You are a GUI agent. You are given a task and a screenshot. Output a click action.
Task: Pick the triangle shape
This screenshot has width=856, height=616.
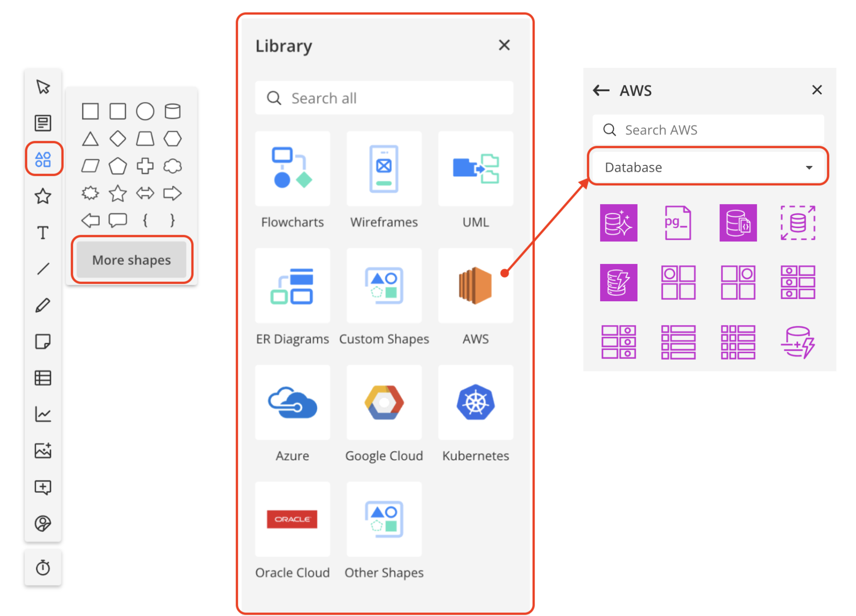coord(90,138)
